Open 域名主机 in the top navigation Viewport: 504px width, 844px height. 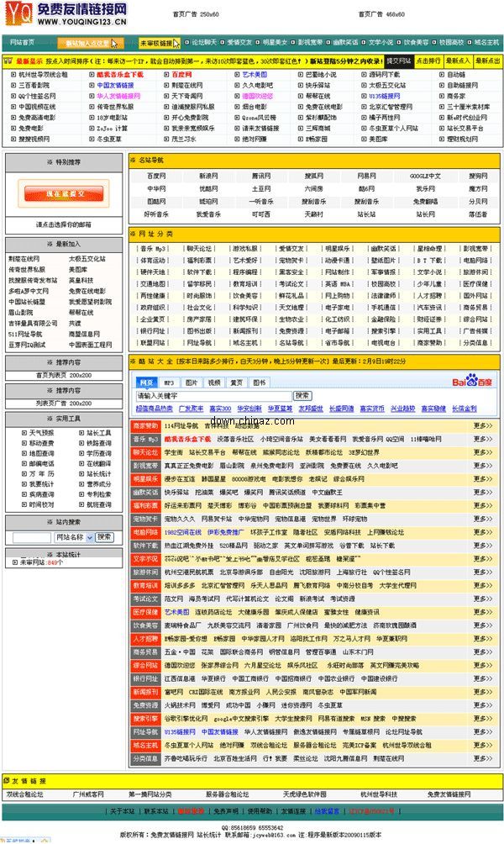(487, 43)
